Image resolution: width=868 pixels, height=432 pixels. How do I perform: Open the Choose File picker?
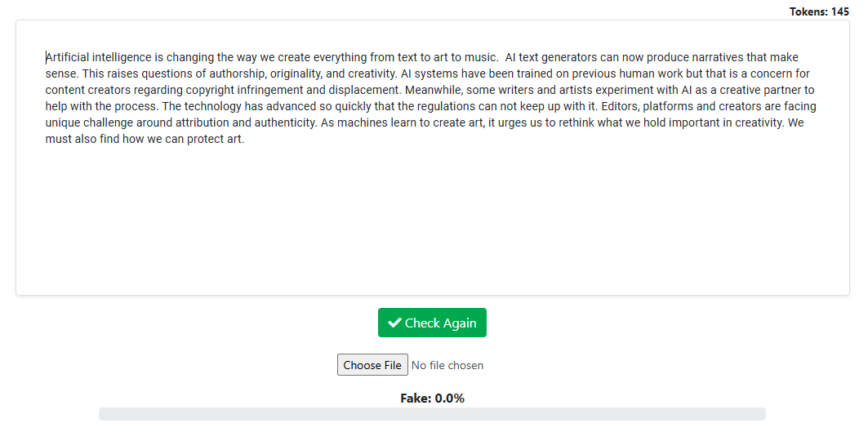point(372,365)
